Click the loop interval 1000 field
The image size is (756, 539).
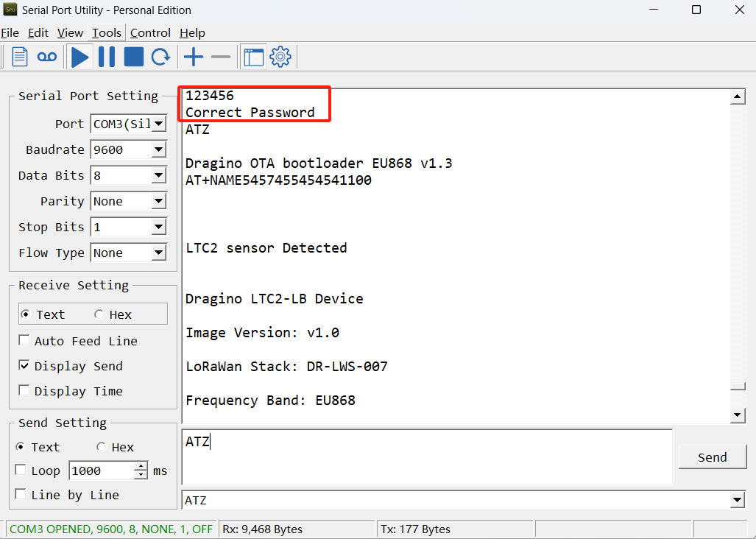coord(102,471)
